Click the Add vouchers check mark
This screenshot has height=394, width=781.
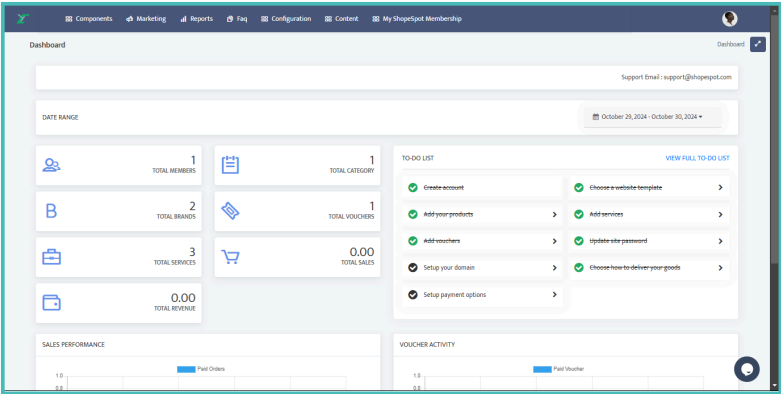click(x=412, y=241)
